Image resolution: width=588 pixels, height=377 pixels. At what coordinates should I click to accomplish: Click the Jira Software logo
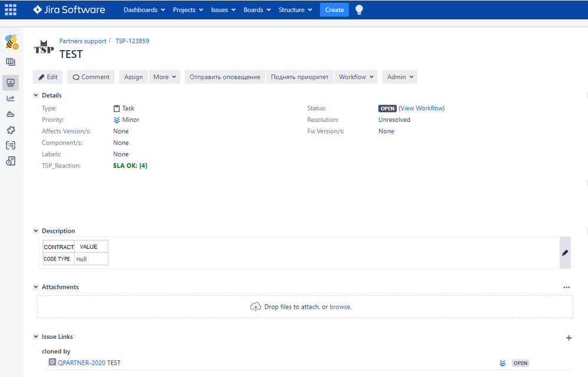[69, 10]
